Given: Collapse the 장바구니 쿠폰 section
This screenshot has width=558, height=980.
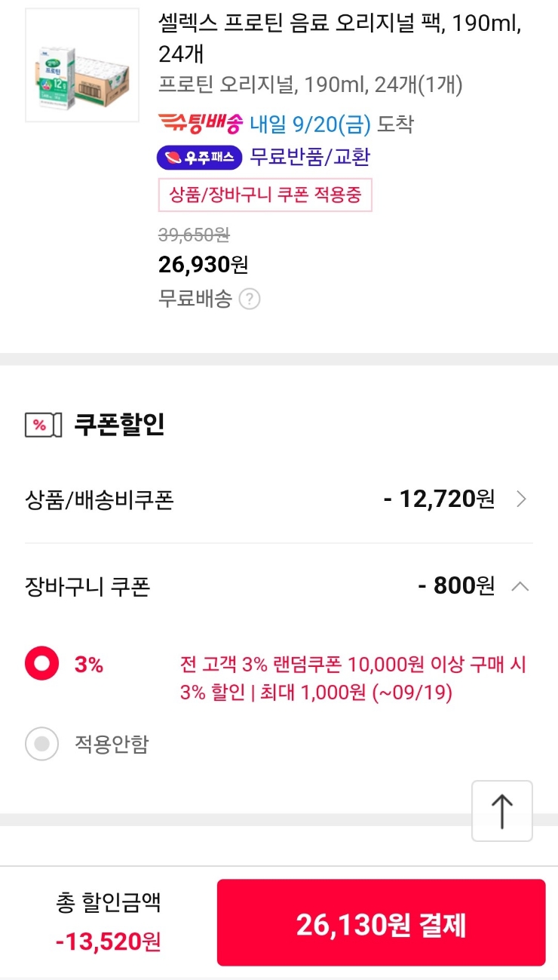Looking at the screenshot, I should coord(520,586).
